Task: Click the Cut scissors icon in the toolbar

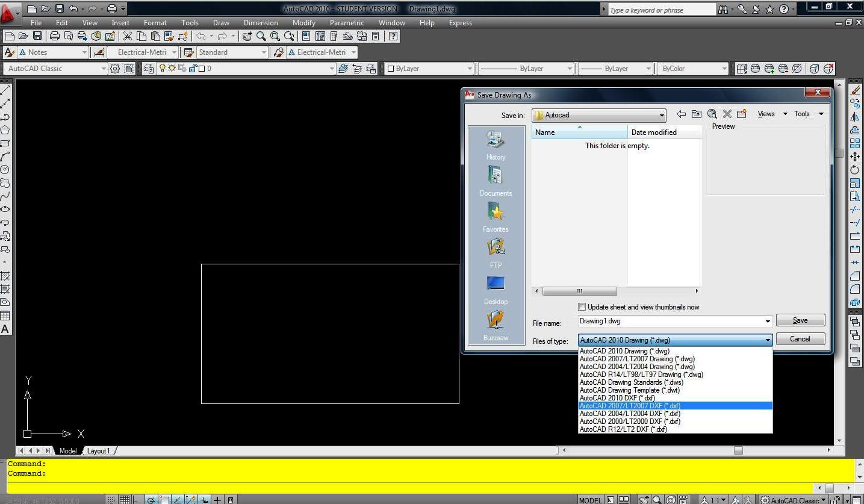Action: [x=128, y=36]
